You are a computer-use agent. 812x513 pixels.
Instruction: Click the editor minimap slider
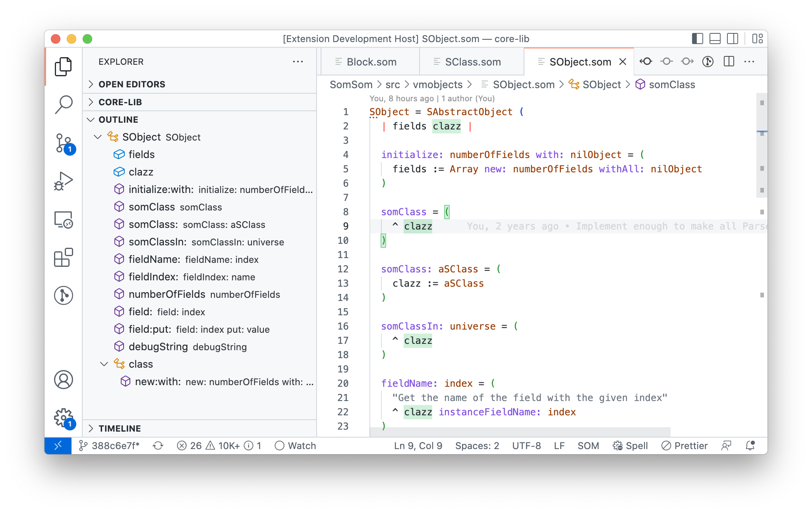pos(762,145)
